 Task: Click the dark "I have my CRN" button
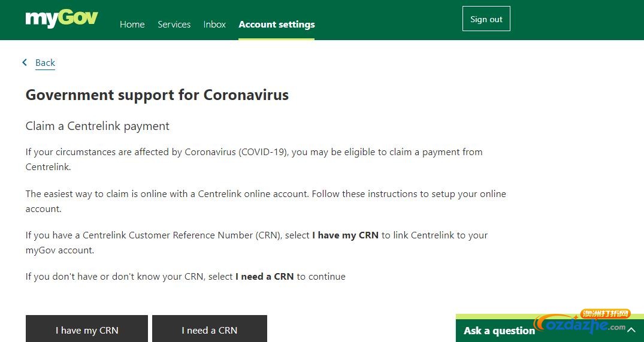87,328
